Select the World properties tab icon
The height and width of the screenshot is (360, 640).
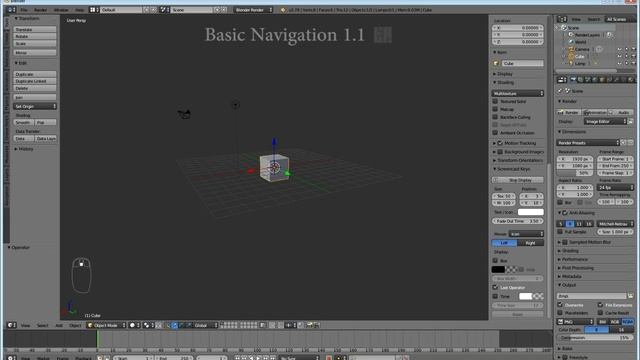tap(595, 80)
